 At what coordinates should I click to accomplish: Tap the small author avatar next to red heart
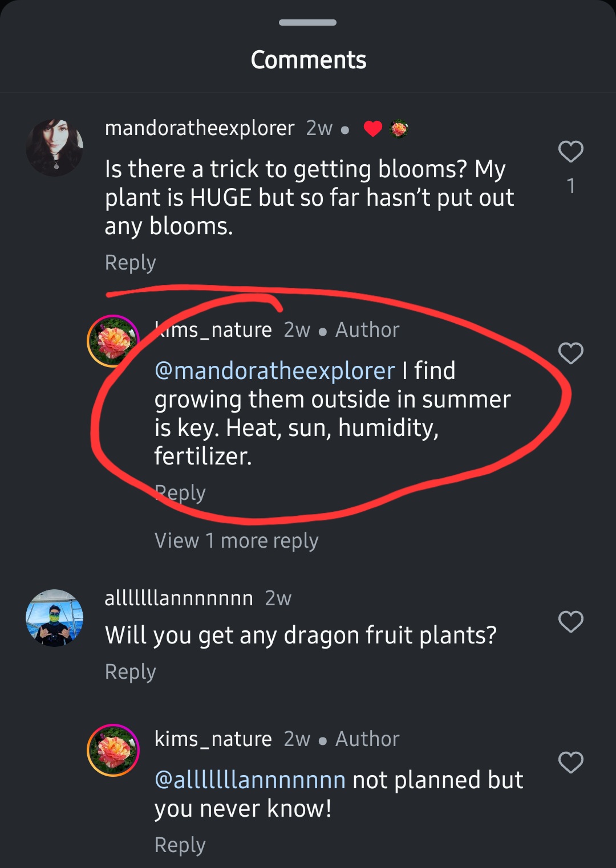pos(399,129)
